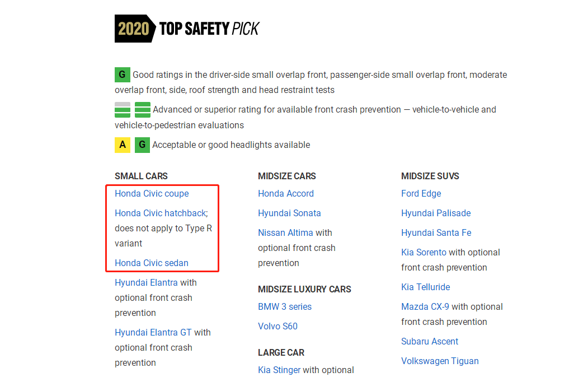
Task: Click the superior front crash prevention icon
Action: pos(143,110)
